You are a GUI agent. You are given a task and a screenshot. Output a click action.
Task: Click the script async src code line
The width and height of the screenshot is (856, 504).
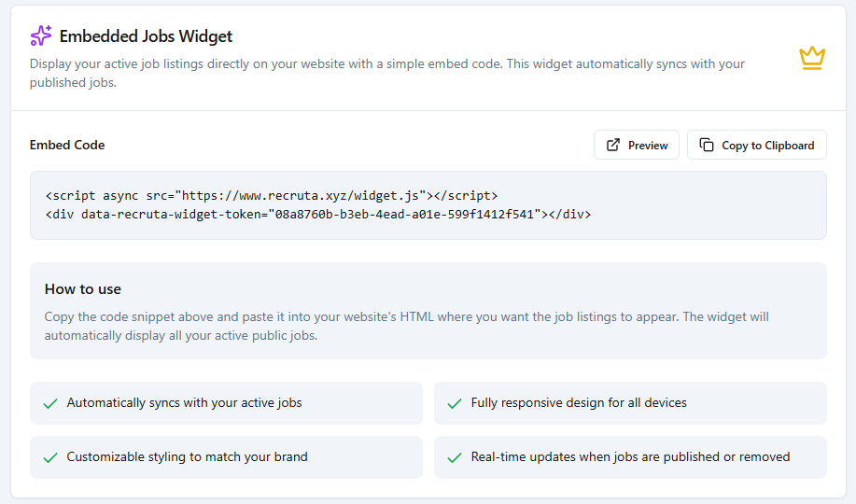pos(272,195)
